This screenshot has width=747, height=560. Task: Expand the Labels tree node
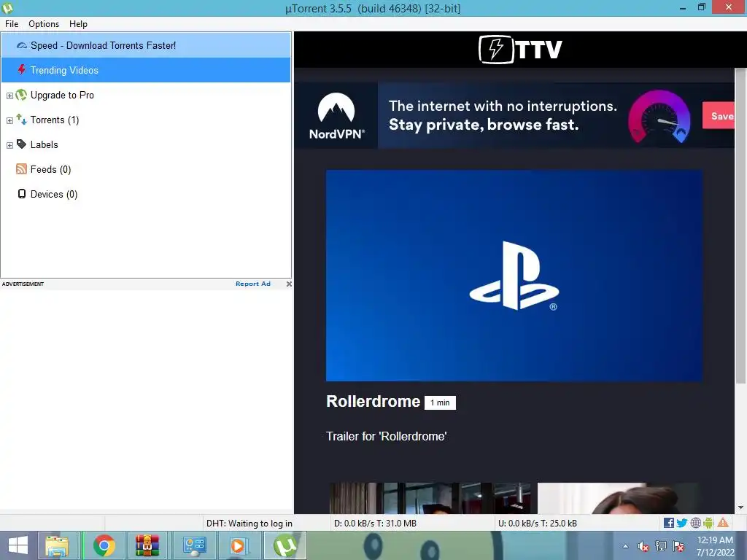pyautogui.click(x=9, y=145)
